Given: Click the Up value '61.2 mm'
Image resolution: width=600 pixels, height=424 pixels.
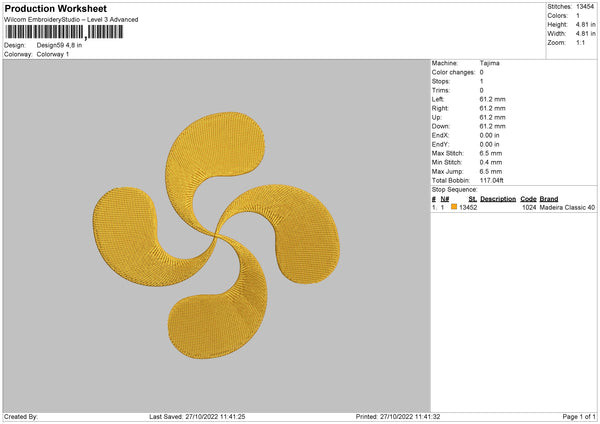Looking at the screenshot, I should (492, 117).
